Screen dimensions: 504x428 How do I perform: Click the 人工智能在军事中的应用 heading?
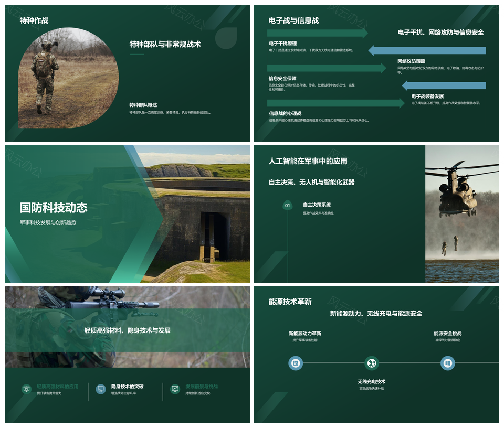pos(308,161)
